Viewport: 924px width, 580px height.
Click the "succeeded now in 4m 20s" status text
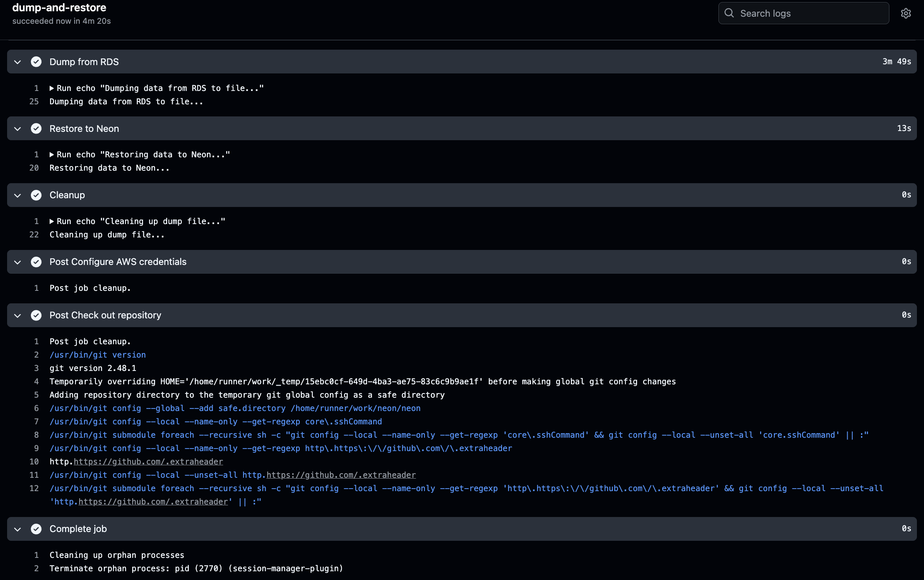(61, 21)
